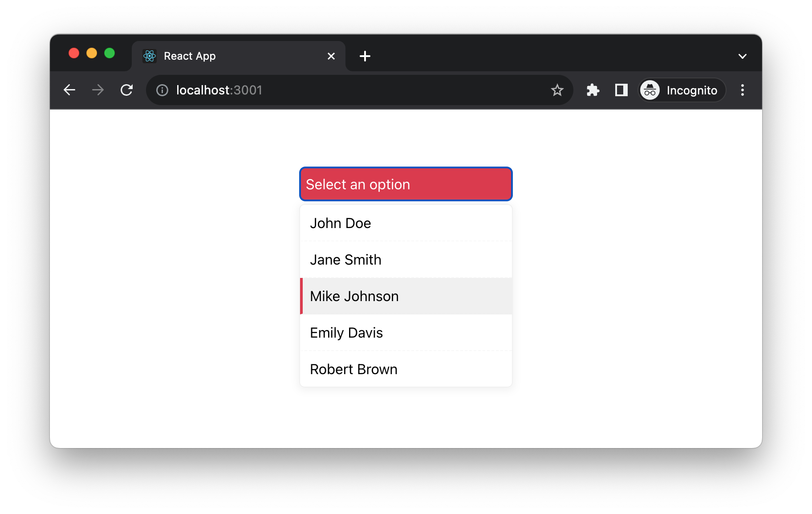Screen dimensions: 812x514
Task: View site information icon in address bar
Action: (162, 90)
